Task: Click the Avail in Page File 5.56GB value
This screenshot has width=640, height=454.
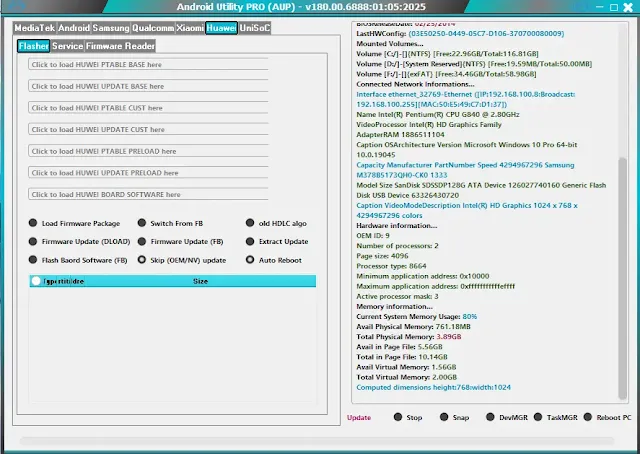Action: (430, 347)
